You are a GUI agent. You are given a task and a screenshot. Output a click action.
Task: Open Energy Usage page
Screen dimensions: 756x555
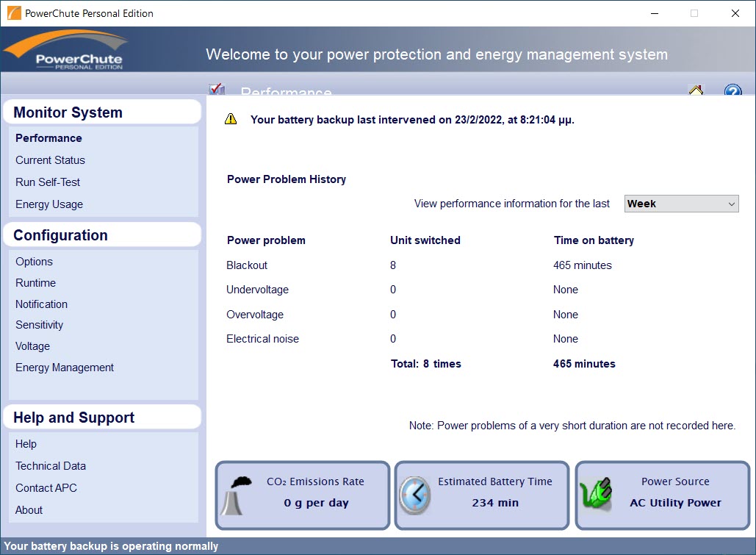point(49,204)
